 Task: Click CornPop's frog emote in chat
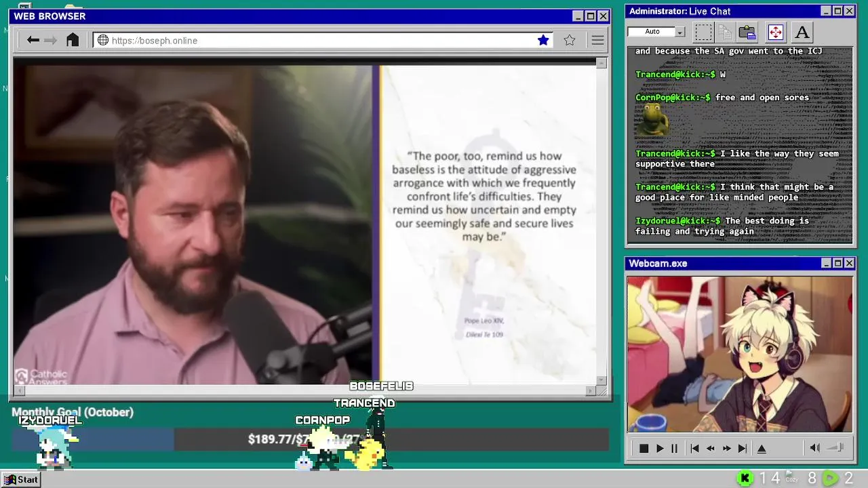click(653, 121)
